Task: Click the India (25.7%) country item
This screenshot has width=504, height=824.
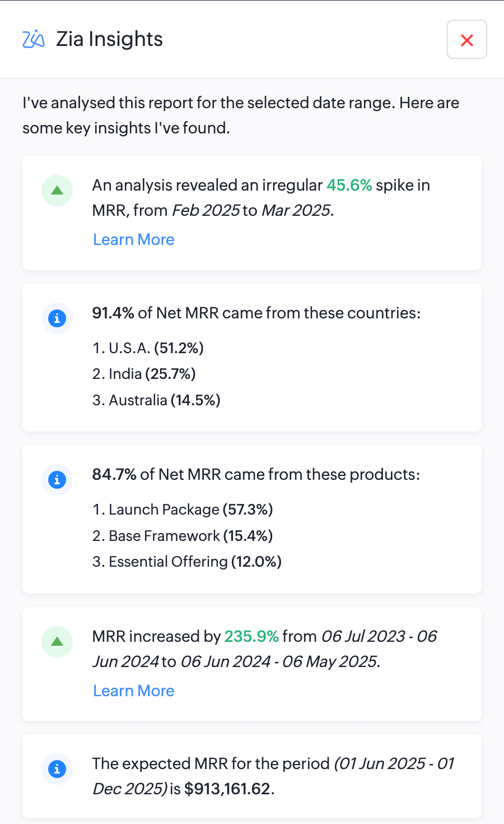Action: [x=144, y=374]
